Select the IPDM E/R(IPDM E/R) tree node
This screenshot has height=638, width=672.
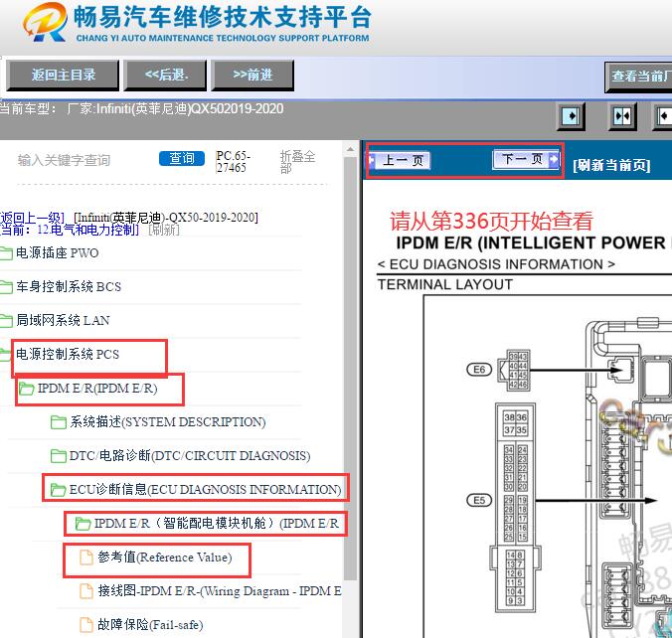coord(97,389)
